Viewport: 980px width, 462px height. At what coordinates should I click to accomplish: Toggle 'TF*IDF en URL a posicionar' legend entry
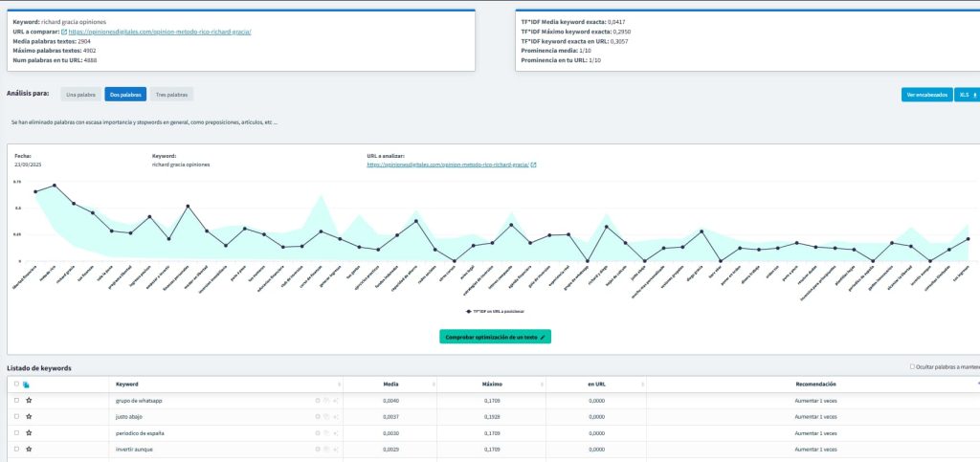495,311
